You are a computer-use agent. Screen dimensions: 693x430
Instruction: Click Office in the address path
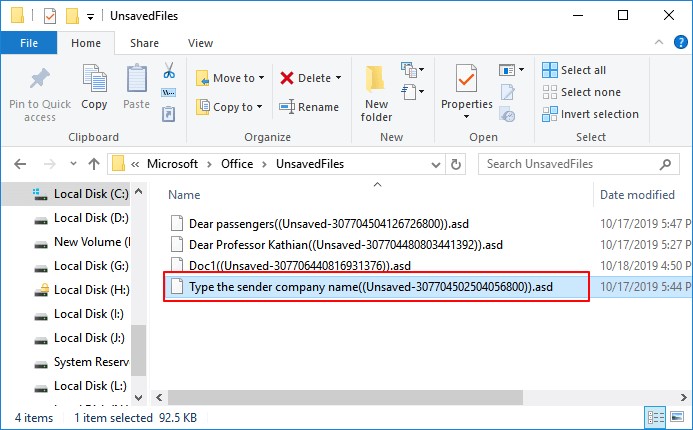[x=237, y=164]
